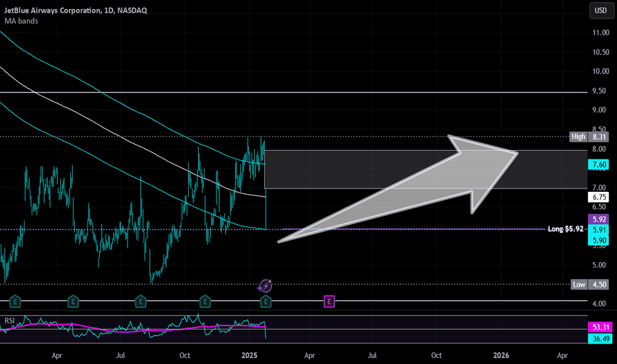Open the earnings marker below the lightning icon
Viewport: 617px width, 364px height.
pyautogui.click(x=266, y=302)
